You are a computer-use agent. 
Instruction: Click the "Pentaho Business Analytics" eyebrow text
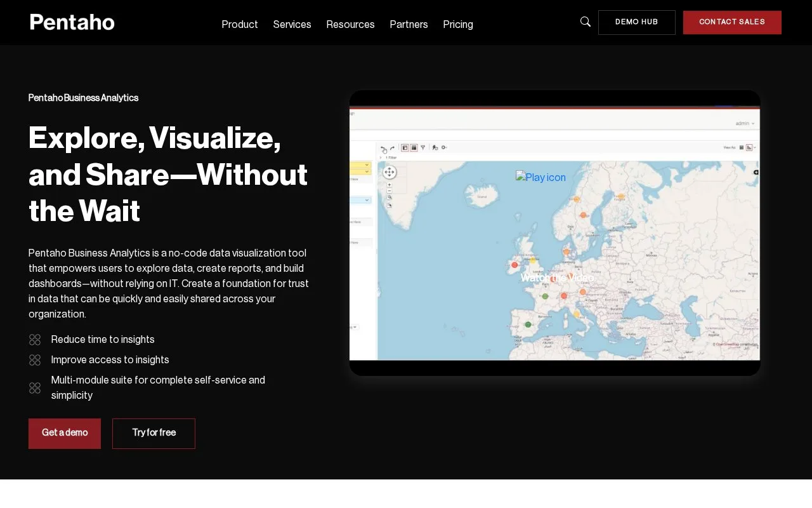click(x=83, y=98)
